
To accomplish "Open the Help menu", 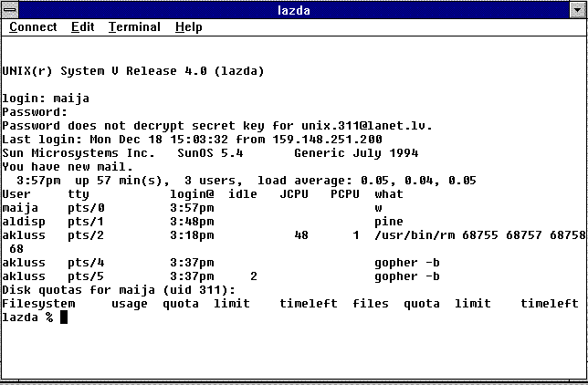I will pyautogui.click(x=189, y=27).
